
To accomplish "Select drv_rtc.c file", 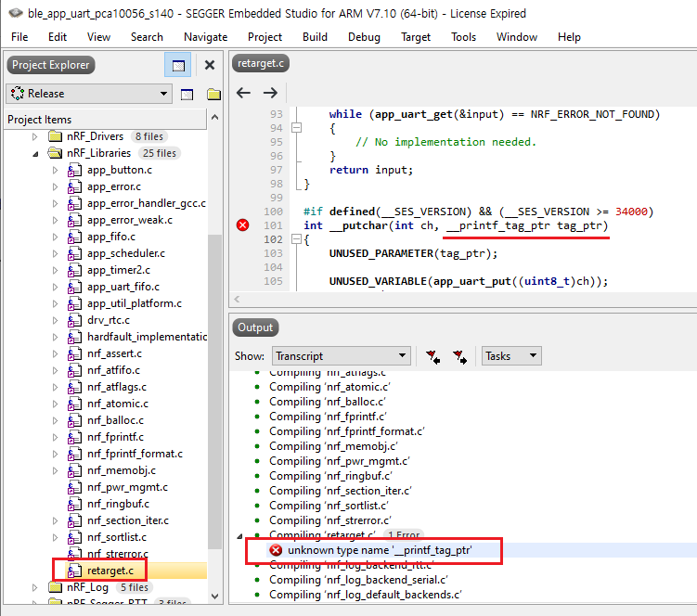I will (109, 320).
